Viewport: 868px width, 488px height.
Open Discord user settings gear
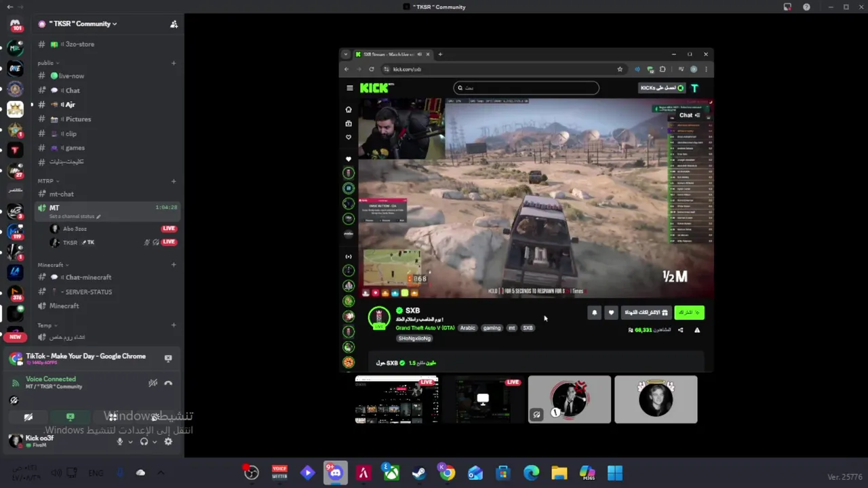tap(168, 441)
